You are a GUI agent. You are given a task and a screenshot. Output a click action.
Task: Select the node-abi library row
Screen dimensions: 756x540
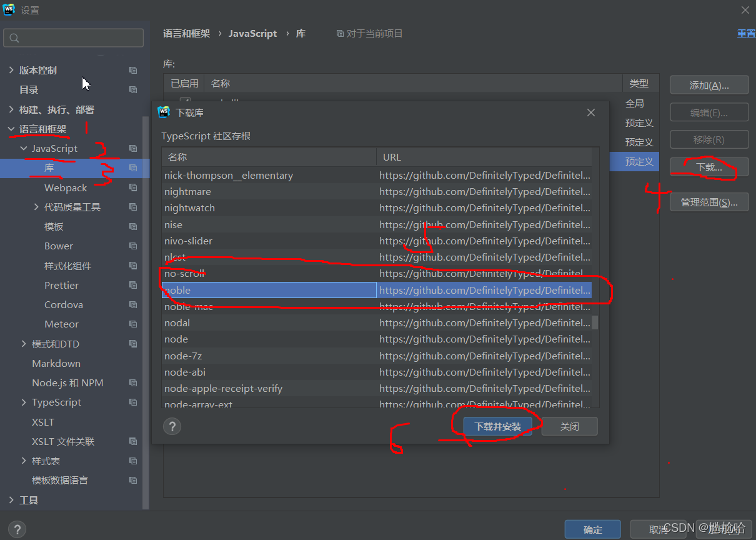point(377,372)
